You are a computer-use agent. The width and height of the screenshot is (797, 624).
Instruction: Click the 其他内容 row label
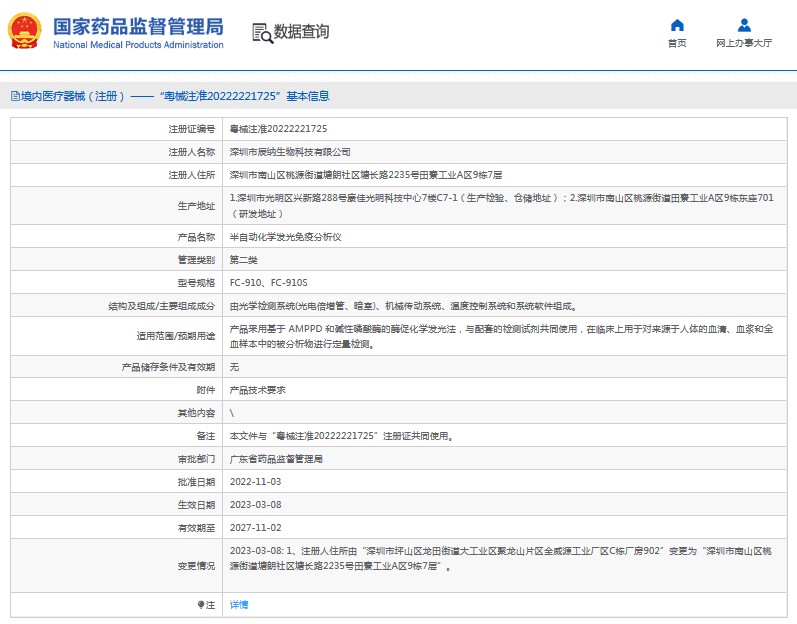[x=196, y=413]
